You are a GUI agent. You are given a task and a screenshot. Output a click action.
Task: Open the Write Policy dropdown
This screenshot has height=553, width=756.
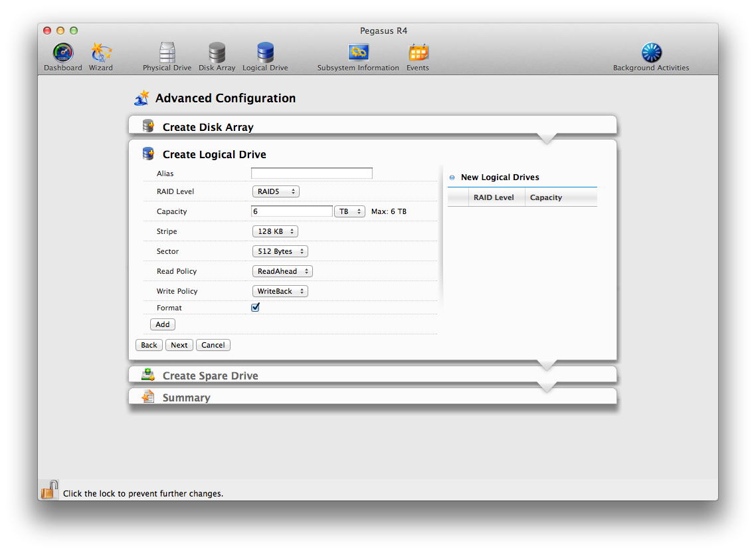(x=280, y=291)
